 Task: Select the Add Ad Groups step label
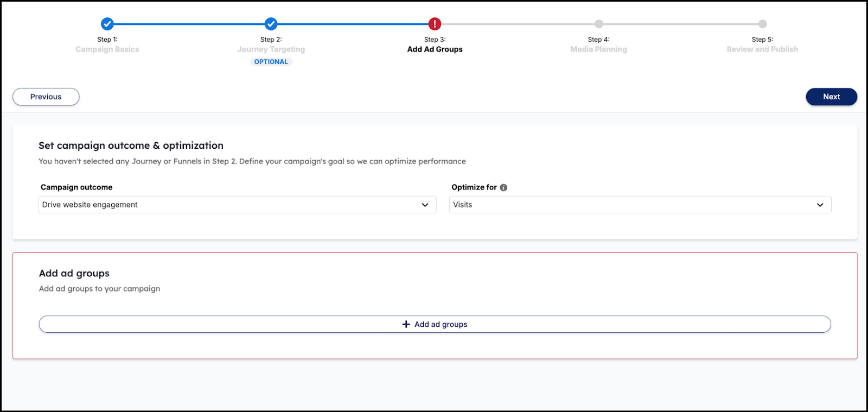(435, 49)
